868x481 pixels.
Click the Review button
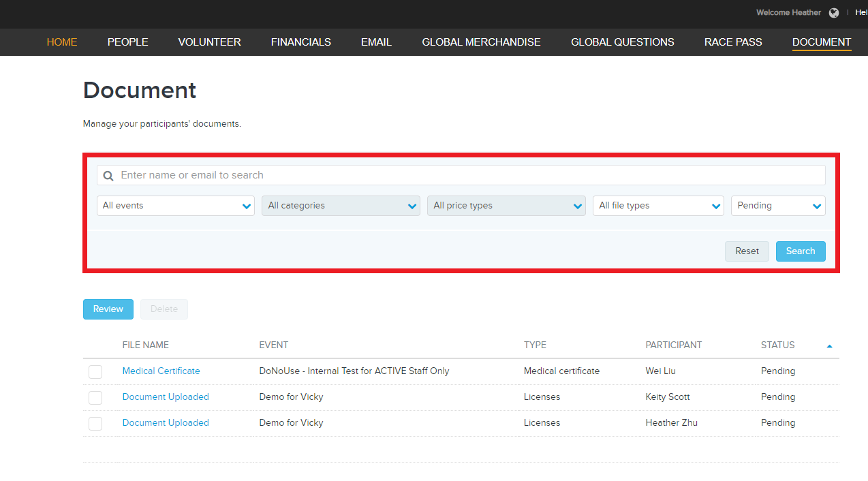point(108,309)
